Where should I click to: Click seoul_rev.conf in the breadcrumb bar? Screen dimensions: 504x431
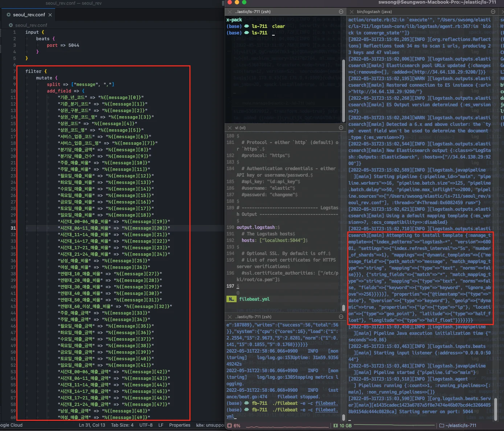pos(31,25)
